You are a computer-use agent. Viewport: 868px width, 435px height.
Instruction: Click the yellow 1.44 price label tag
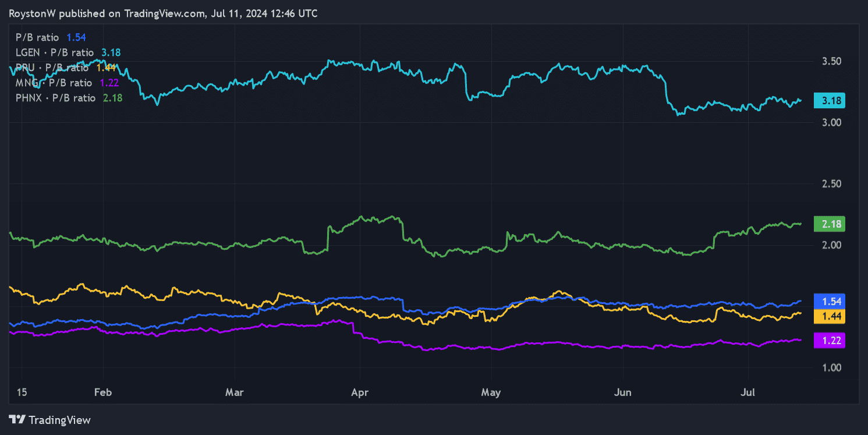pos(829,316)
